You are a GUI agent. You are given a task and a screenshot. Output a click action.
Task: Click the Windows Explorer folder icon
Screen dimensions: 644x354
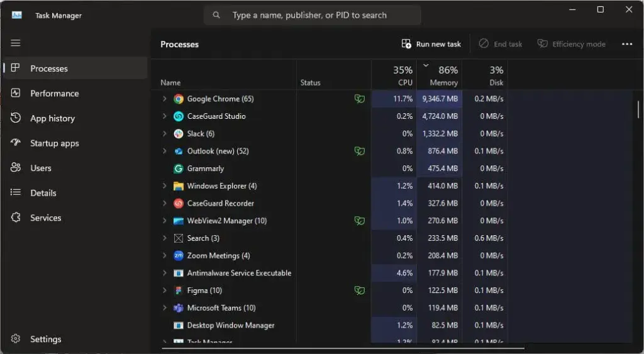[x=178, y=186]
